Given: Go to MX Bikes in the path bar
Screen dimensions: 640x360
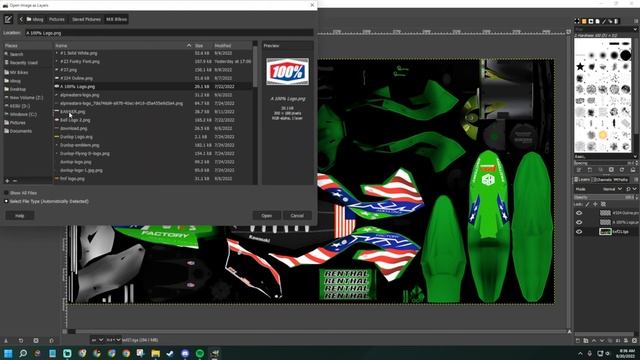Looking at the screenshot, I should pyautogui.click(x=116, y=19).
